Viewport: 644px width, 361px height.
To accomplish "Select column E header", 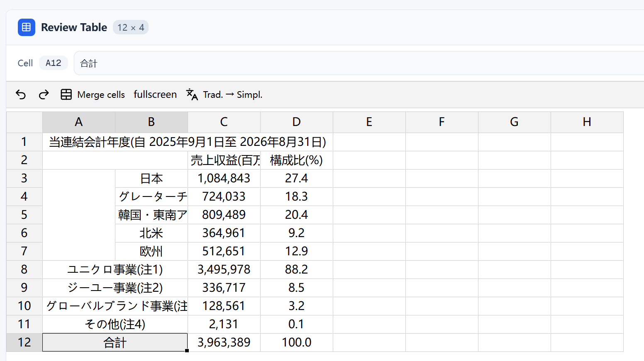I will [369, 122].
